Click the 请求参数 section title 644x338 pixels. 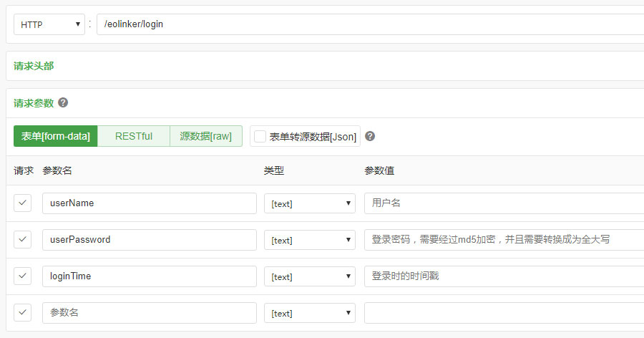tap(34, 103)
